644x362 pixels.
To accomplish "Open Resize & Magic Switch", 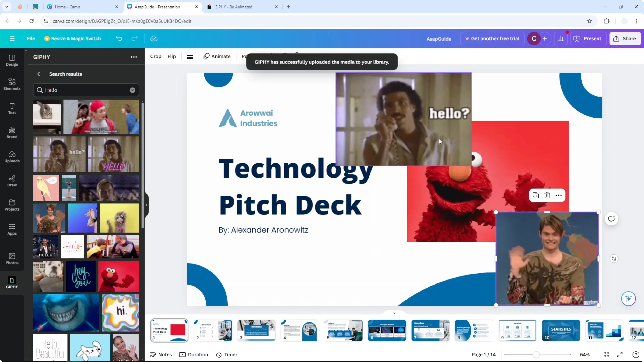I will coord(72,38).
